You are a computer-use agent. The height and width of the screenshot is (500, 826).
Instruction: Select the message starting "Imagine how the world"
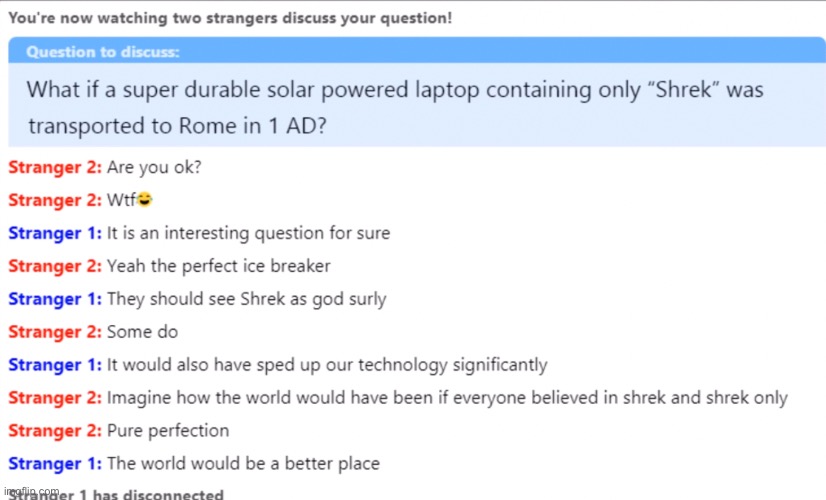click(x=447, y=398)
